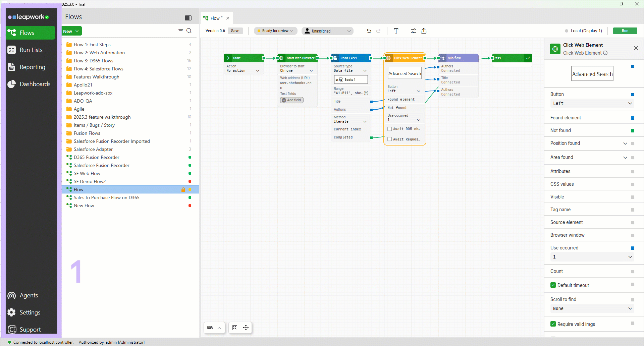Viewport: 644px width, 346px height.
Task: Select the Sales to Purchase Flow on D365
Action: click(x=106, y=197)
